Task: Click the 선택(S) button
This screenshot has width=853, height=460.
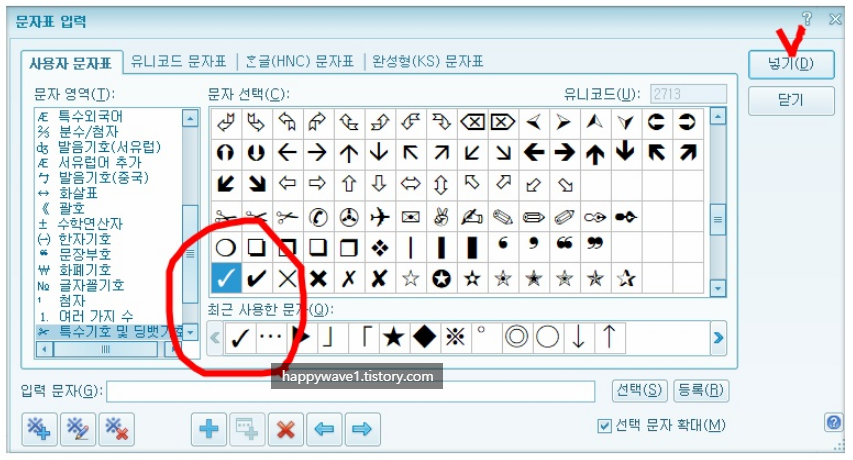Action: tap(639, 390)
